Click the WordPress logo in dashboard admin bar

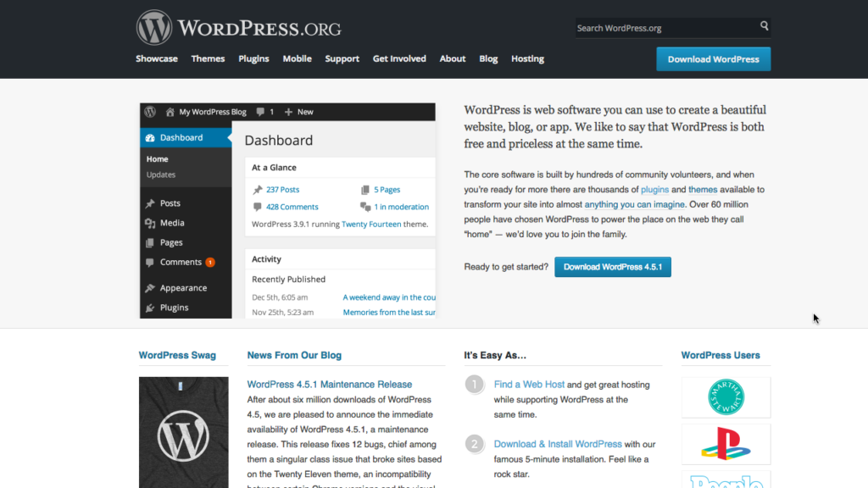pos(150,112)
